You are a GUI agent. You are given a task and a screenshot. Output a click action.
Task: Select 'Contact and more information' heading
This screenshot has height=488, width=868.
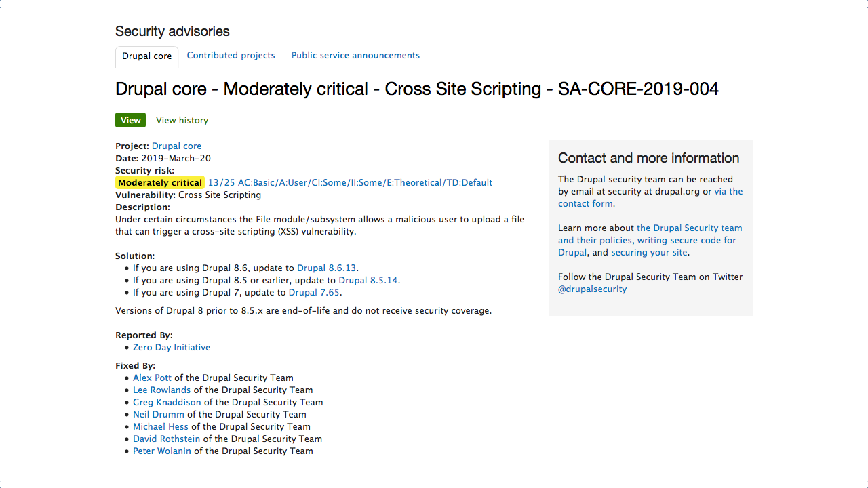(x=648, y=158)
